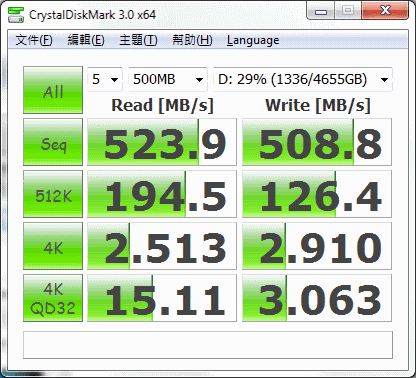Select the Seq write value 508.8

(x=317, y=142)
